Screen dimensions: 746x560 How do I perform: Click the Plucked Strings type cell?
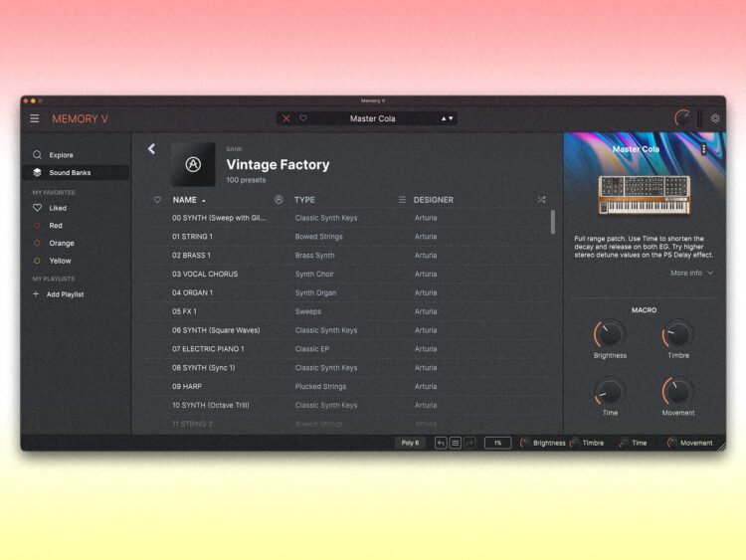pos(320,386)
